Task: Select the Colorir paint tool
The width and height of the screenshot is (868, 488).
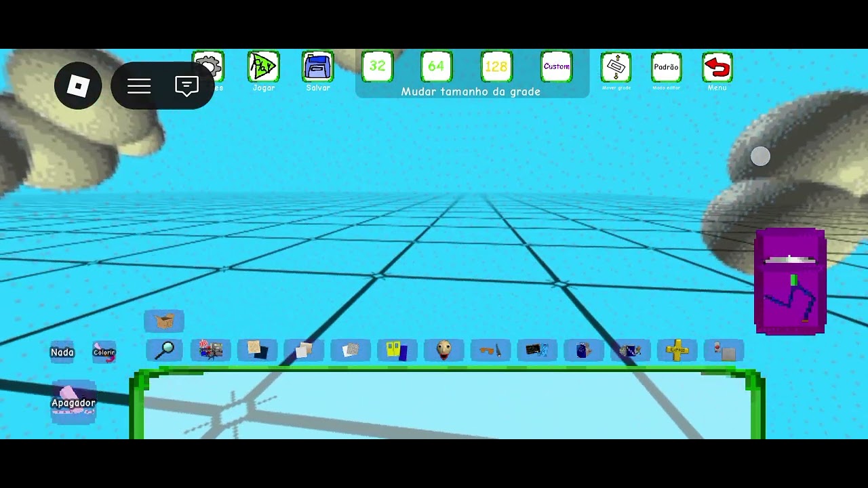Action: pos(104,352)
